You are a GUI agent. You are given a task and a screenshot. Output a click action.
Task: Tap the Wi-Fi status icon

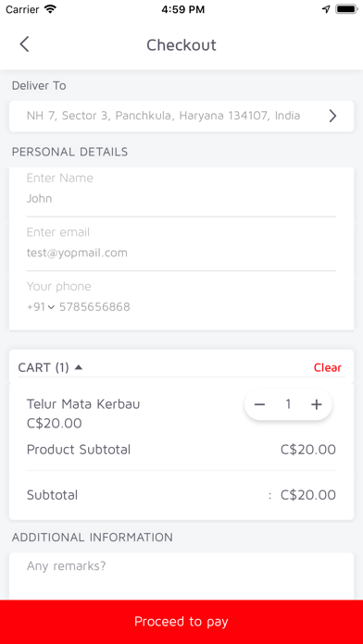click(x=51, y=9)
